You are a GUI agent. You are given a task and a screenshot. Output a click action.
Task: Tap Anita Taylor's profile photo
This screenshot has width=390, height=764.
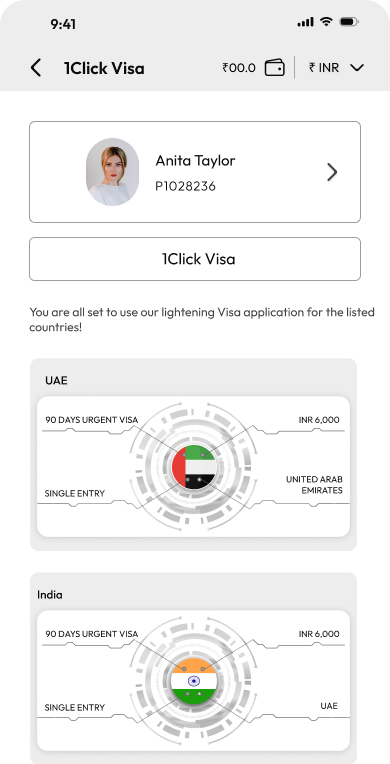pyautogui.click(x=113, y=172)
